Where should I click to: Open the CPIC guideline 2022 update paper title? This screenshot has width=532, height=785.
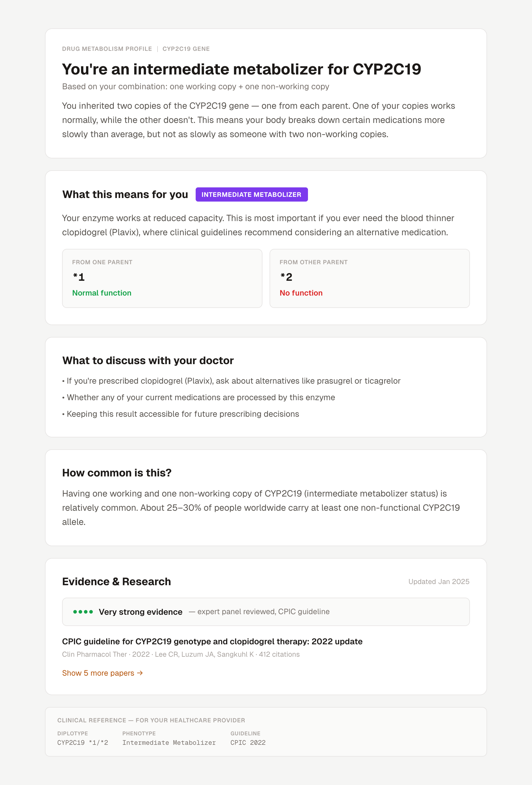click(x=212, y=641)
